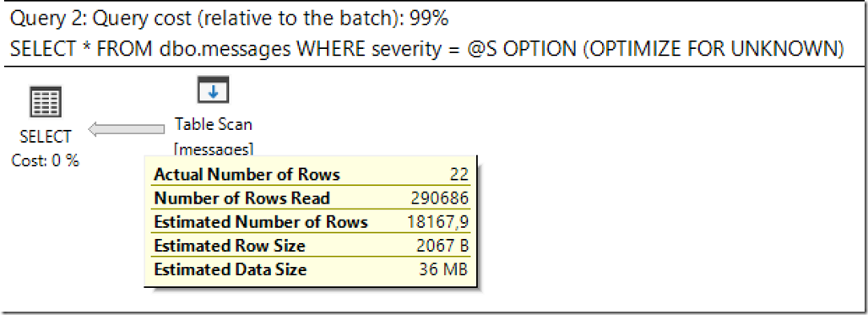Select the Estimated Data Size tooltip row

pos(312,269)
